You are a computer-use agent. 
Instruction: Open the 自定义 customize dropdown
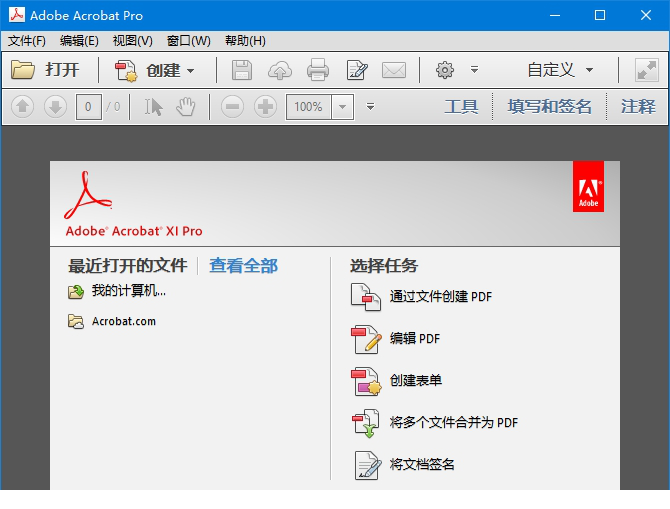pos(560,70)
